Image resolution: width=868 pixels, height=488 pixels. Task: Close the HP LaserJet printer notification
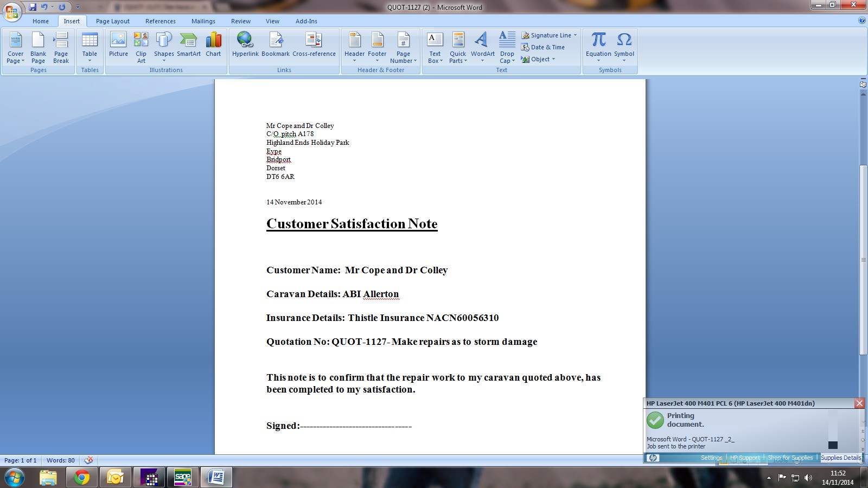pyautogui.click(x=859, y=403)
